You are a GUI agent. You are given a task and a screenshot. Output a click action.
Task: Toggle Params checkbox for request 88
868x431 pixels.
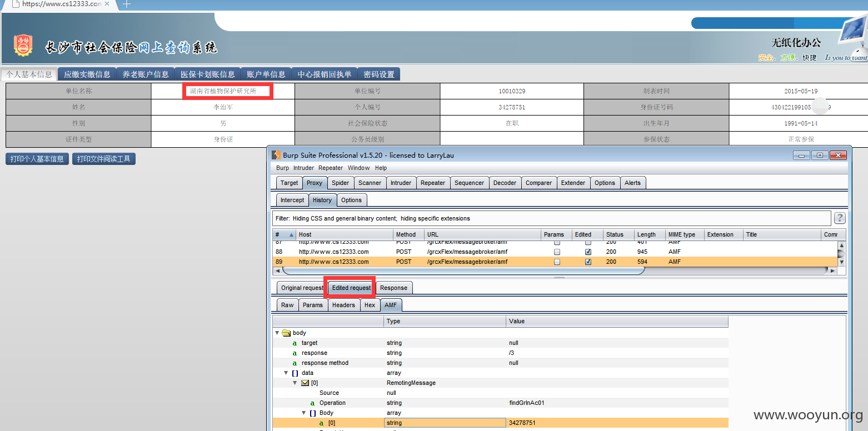tap(557, 252)
